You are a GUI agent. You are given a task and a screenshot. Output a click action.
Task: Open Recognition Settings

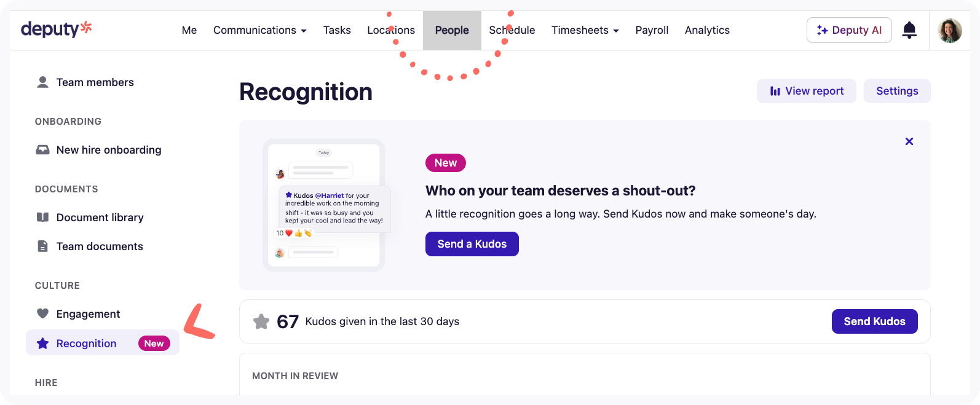coord(896,90)
